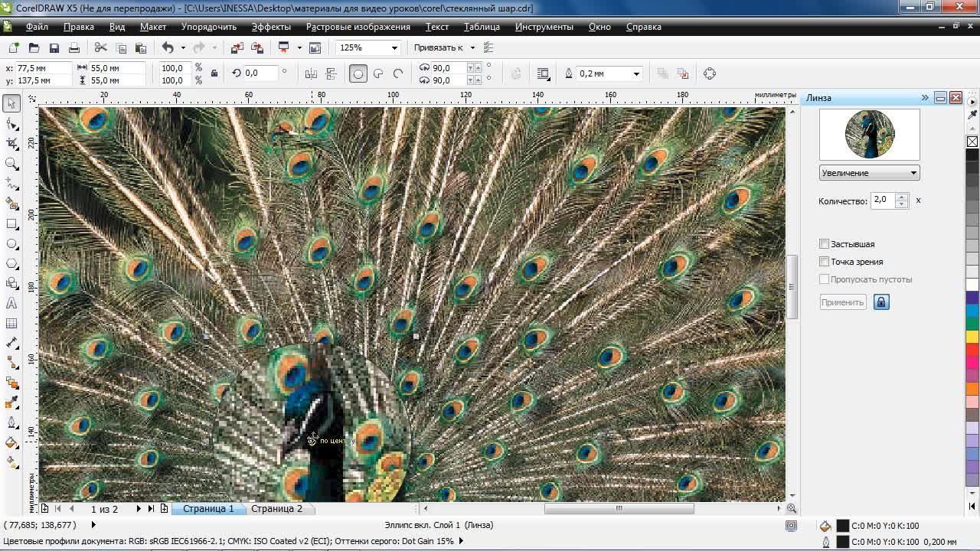Select the Eyedropper tool
Screen dimensions: 980x551
point(11,403)
